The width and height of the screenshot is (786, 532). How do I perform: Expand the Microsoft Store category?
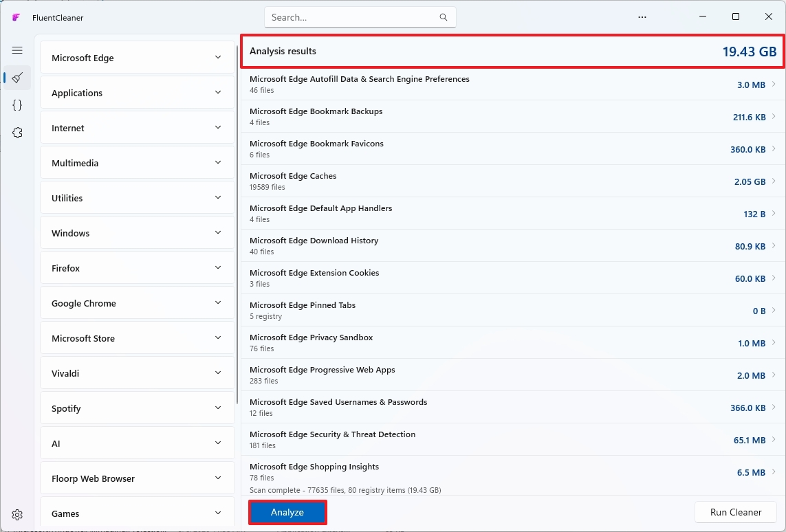[138, 338]
